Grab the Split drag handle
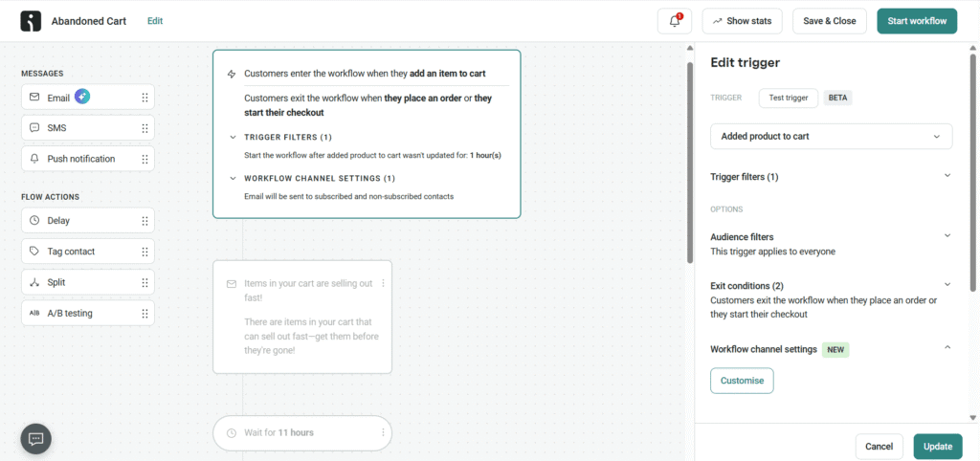The height and width of the screenshot is (461, 980). pos(145,282)
